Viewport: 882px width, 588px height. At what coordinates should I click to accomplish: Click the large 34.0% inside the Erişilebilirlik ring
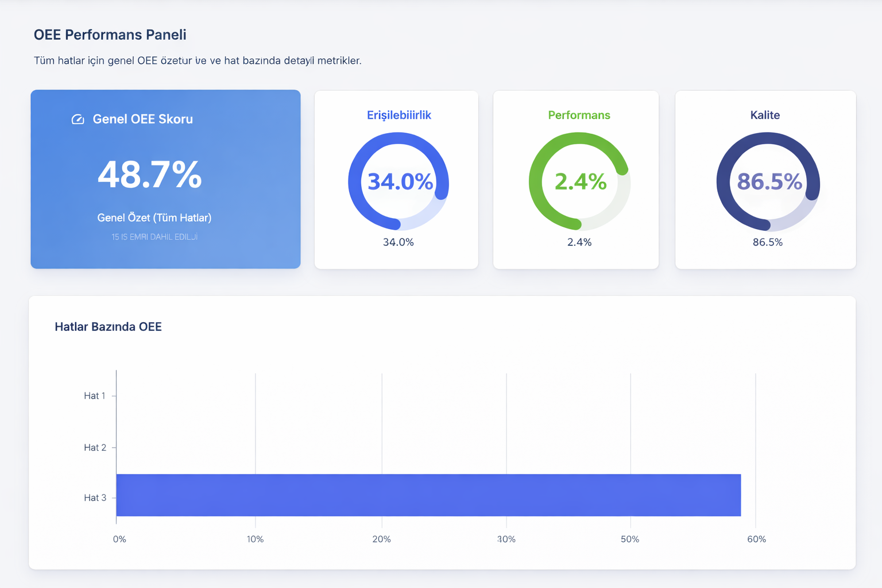click(400, 181)
